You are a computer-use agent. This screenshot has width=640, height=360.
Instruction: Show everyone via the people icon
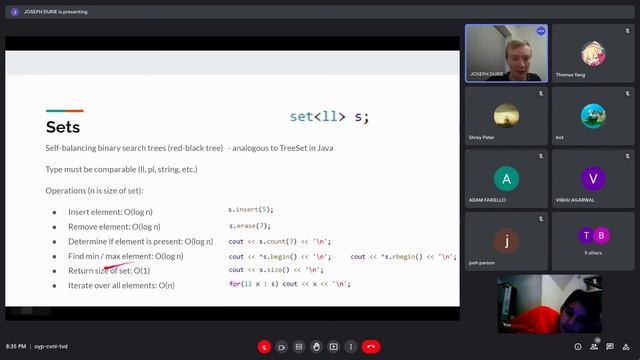click(594, 347)
